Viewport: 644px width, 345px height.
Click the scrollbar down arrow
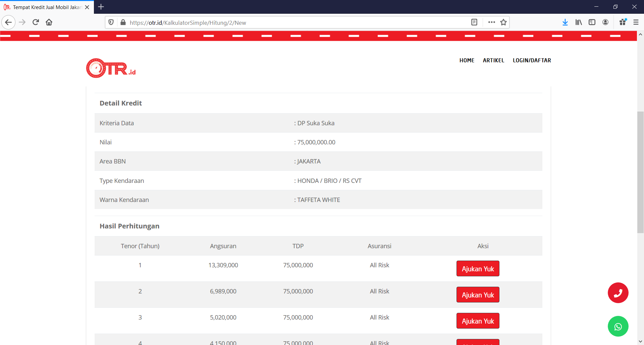click(x=640, y=341)
